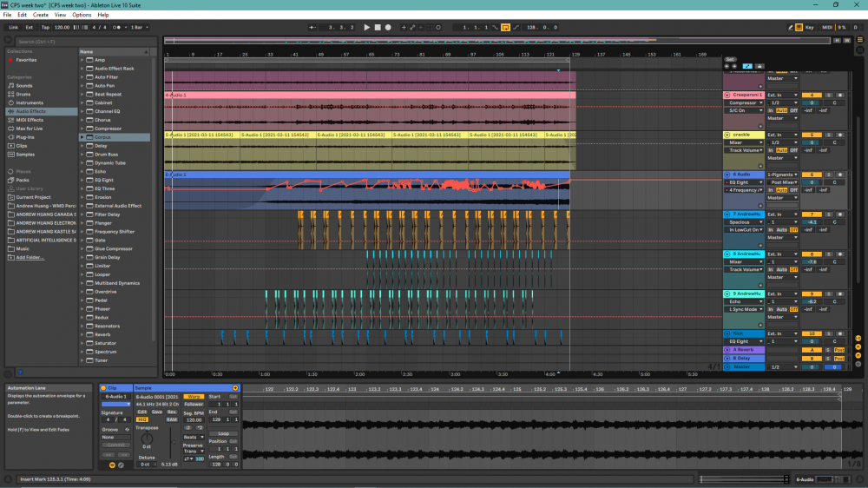Toggle the HiQ button in Sample box
Image resolution: width=868 pixels, height=488 pixels.
click(x=142, y=419)
